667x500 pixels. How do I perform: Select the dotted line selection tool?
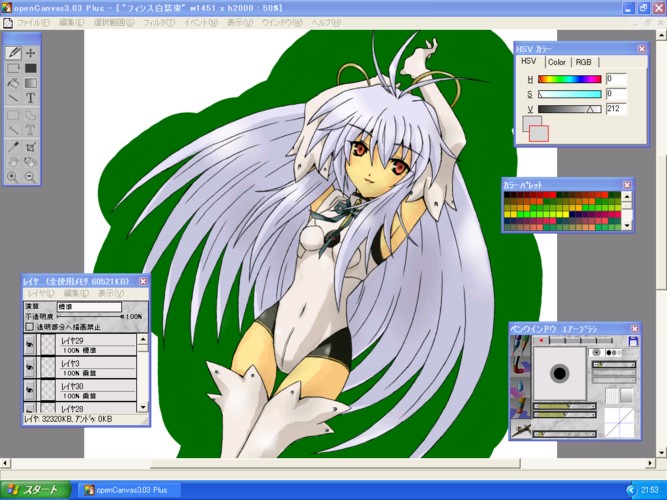point(14,130)
